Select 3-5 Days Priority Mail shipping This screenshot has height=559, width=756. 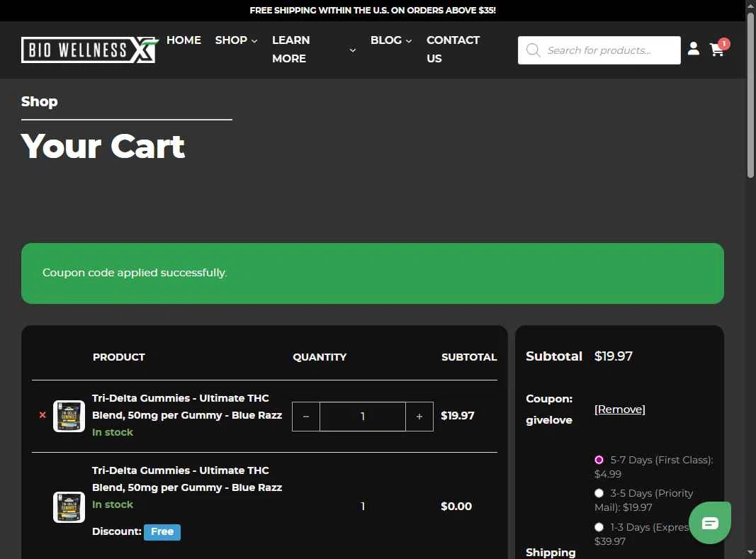599,493
